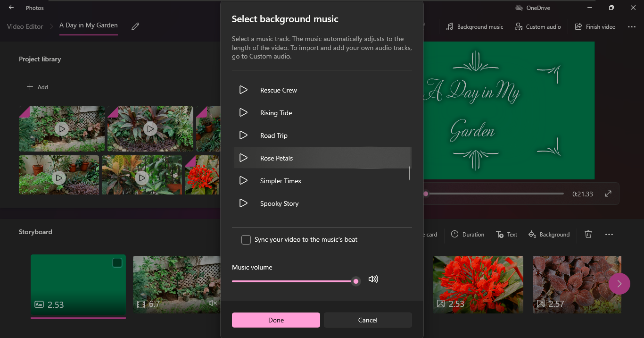Screen dimensions: 644x338
Task: Go back to Video Editor breadcrumb
Action: click(x=25, y=26)
